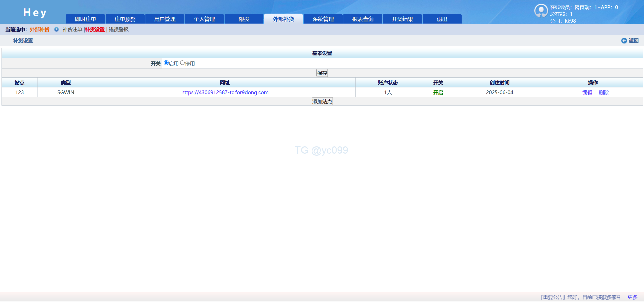Click 编辑 for site 123
Image resolution: width=644 pixels, height=302 pixels.
[587, 92]
